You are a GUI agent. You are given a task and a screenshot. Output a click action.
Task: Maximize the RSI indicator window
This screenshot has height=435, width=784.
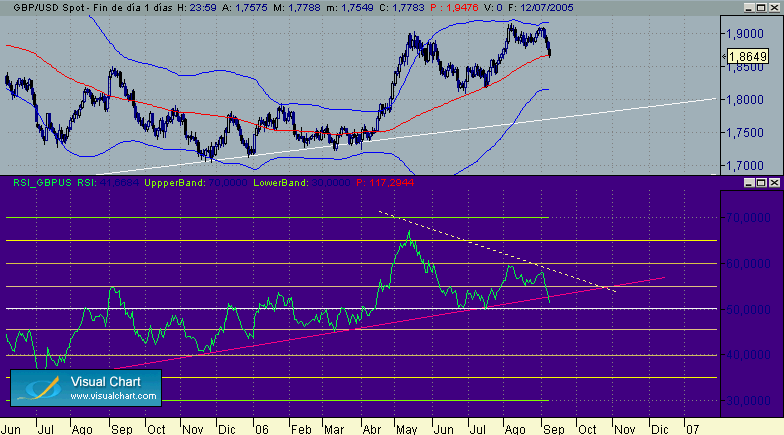[761, 182]
